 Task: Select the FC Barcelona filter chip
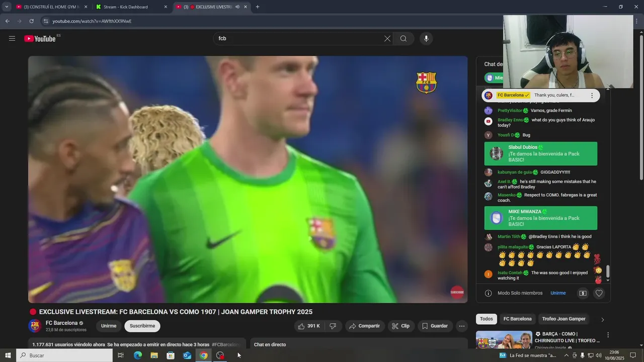tap(517, 319)
